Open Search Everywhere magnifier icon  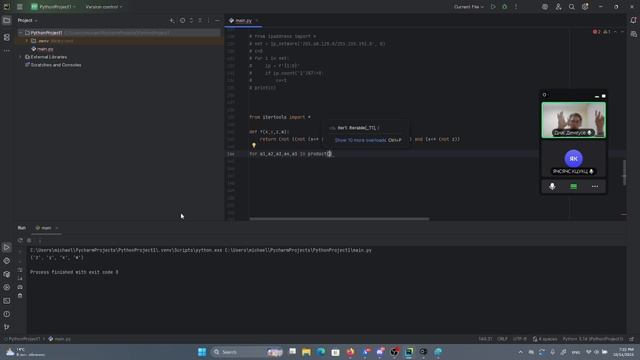pos(572,7)
